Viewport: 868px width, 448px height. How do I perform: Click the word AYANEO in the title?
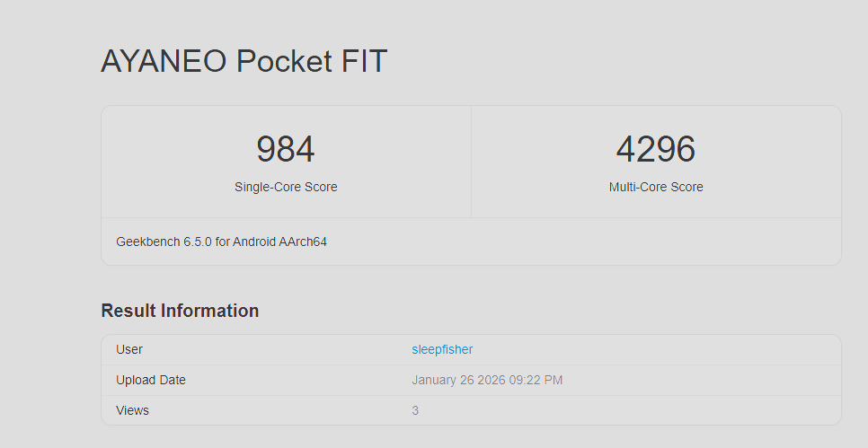(x=164, y=62)
